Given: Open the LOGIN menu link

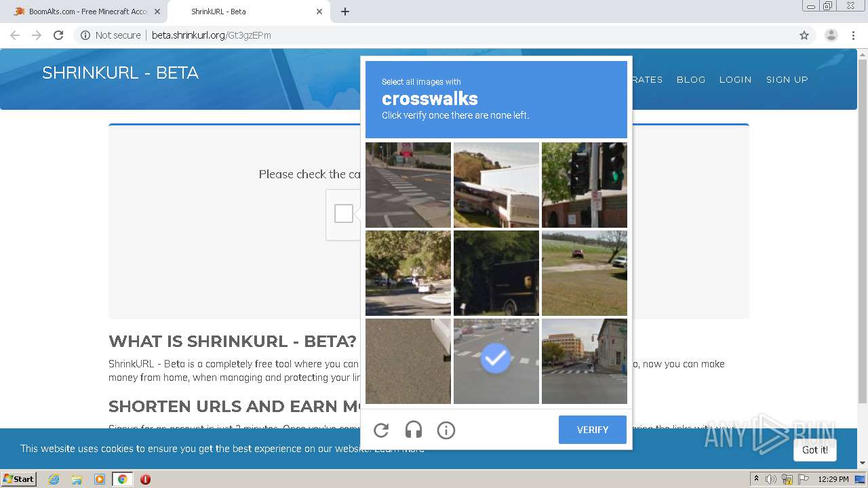Looking at the screenshot, I should 735,79.
